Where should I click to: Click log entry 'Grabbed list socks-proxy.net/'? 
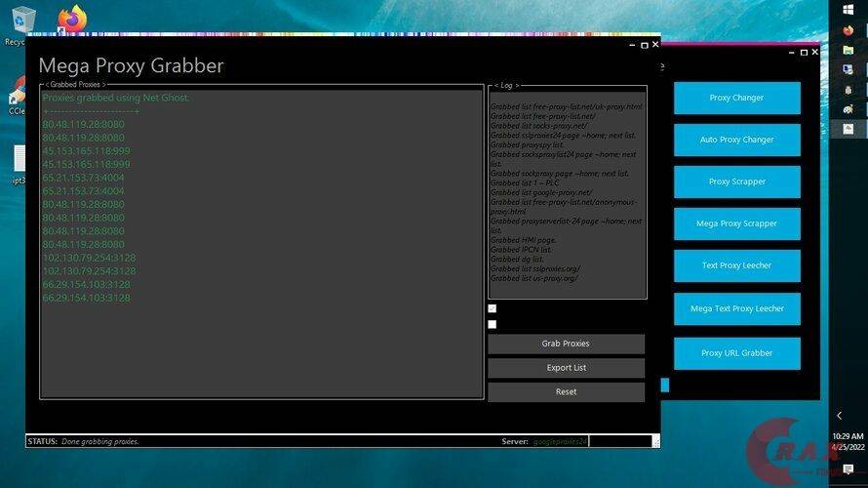(538, 126)
